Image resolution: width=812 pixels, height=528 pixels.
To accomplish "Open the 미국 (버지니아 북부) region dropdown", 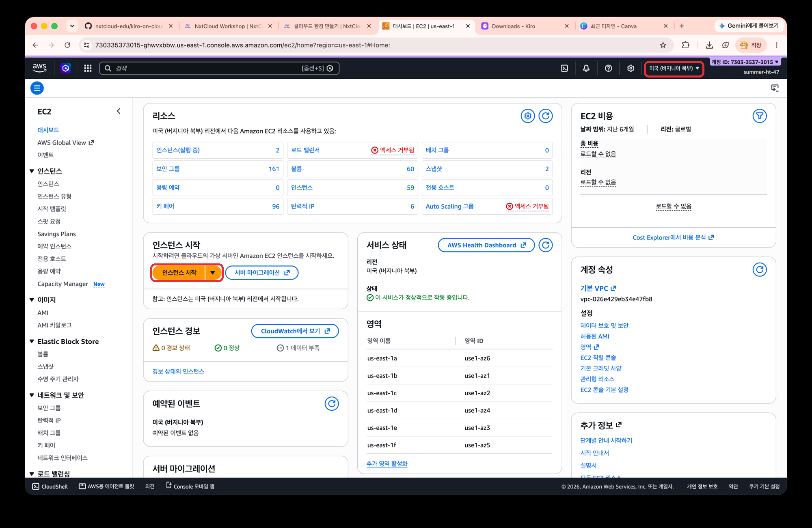I will tap(674, 68).
